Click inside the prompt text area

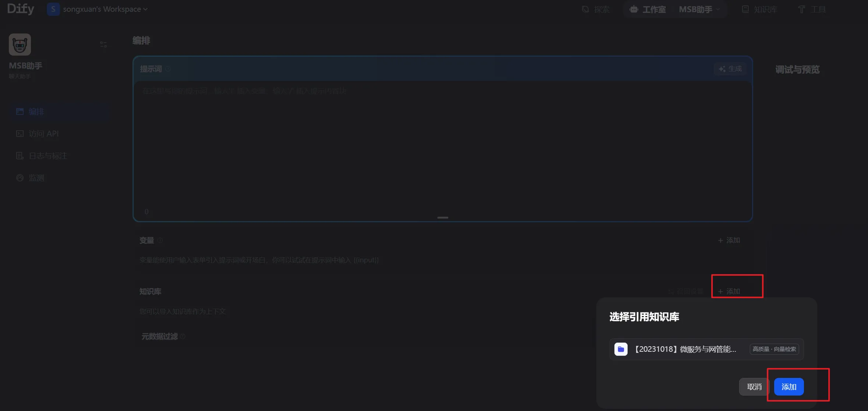pyautogui.click(x=442, y=147)
